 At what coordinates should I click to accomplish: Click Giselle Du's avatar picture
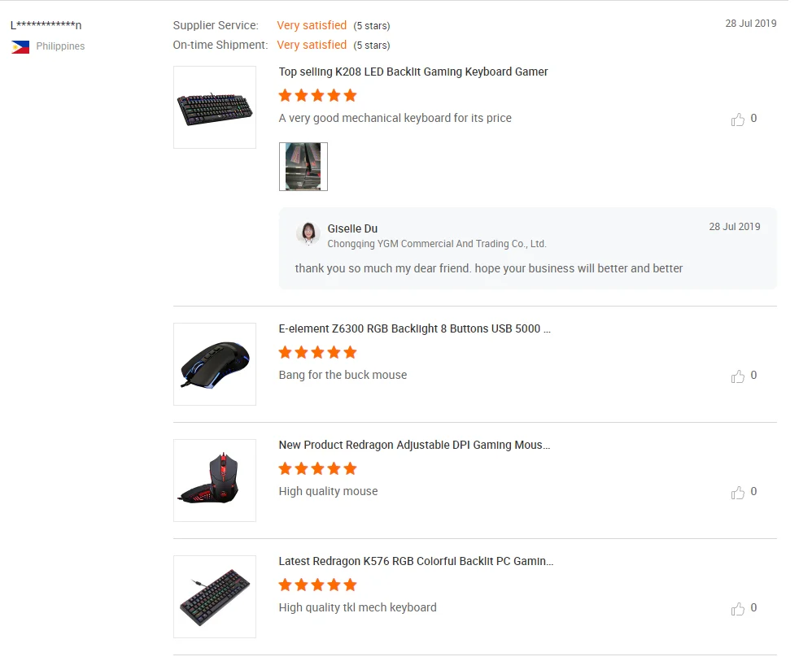(308, 234)
